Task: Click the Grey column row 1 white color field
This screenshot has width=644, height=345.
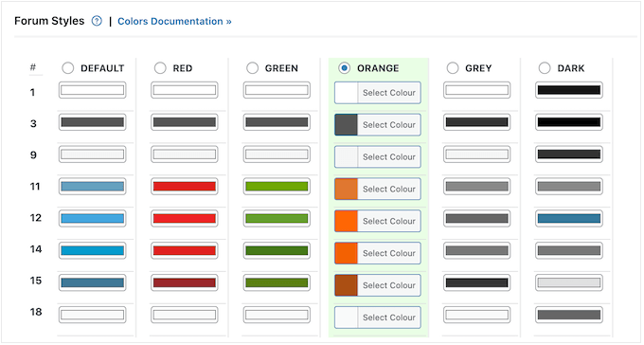Action: 476,90
